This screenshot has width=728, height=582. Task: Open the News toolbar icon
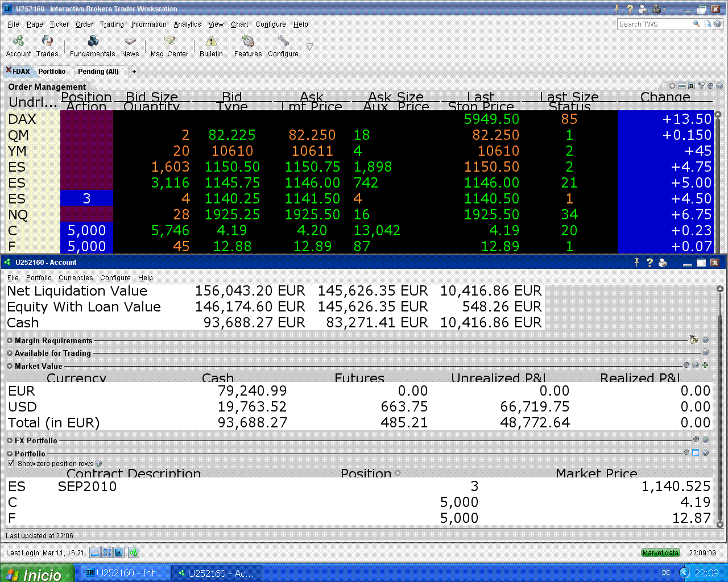[130, 41]
